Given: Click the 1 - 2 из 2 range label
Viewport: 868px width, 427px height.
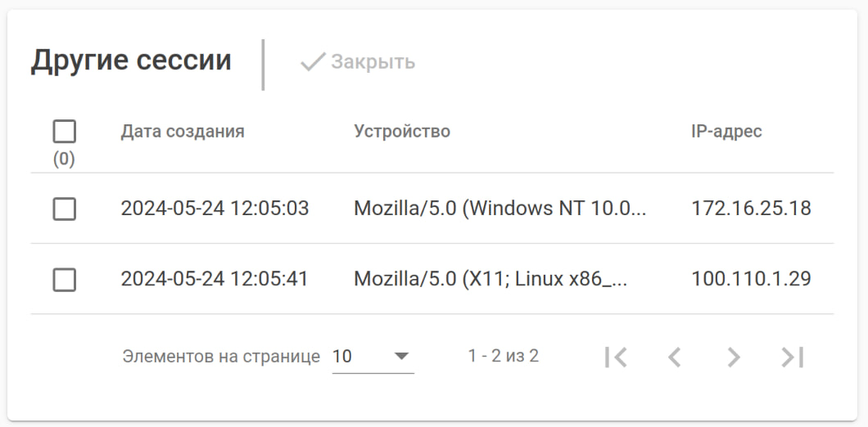Looking at the screenshot, I should (x=504, y=356).
